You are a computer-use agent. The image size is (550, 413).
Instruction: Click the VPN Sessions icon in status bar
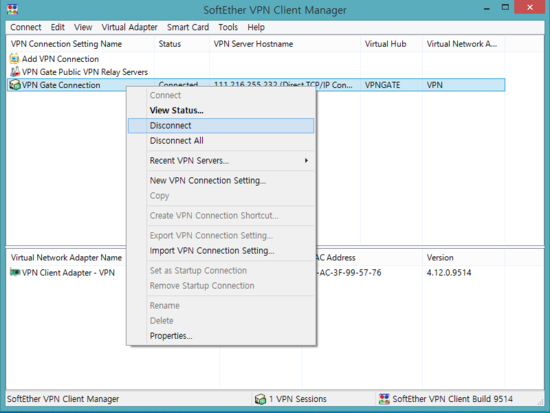click(260, 399)
